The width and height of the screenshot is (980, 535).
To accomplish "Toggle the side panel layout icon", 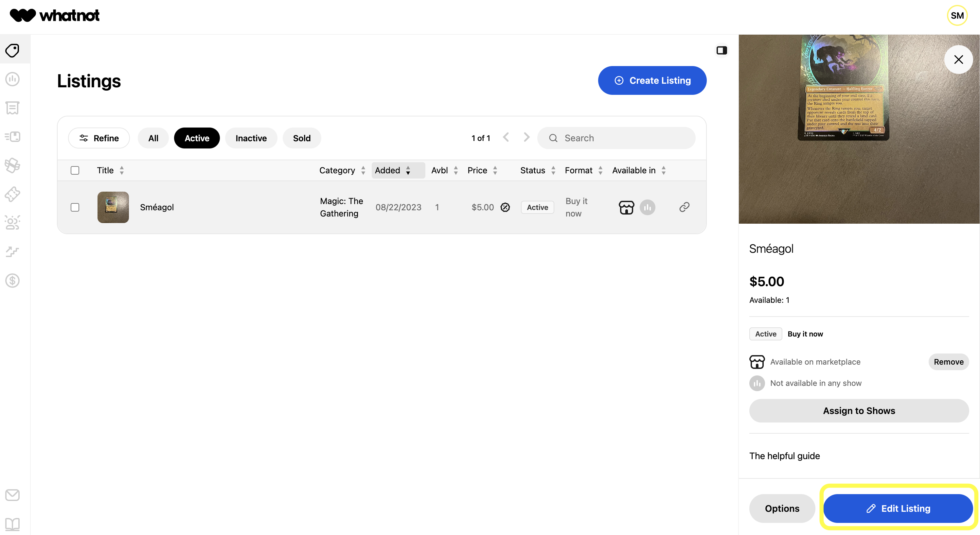I will 722,50.
